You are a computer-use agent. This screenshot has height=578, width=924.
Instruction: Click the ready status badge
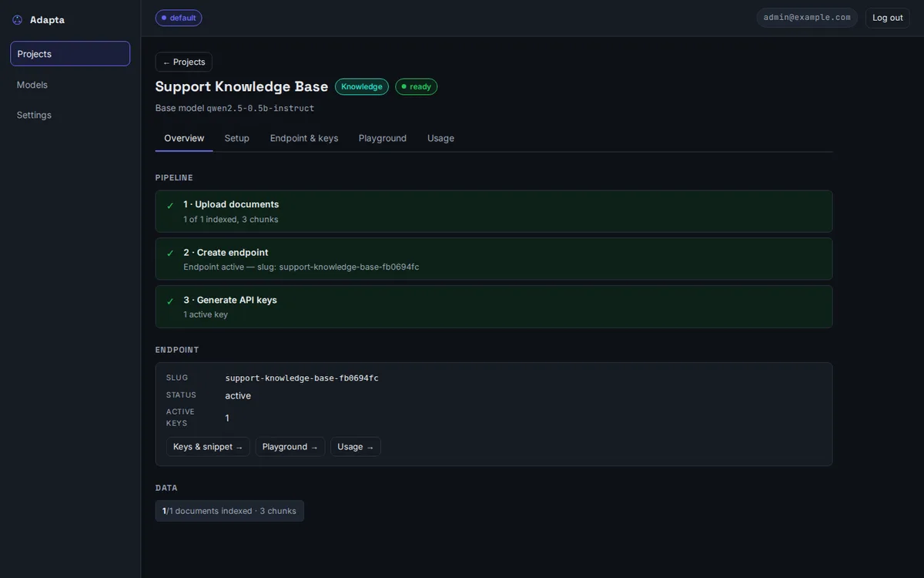pyautogui.click(x=417, y=86)
